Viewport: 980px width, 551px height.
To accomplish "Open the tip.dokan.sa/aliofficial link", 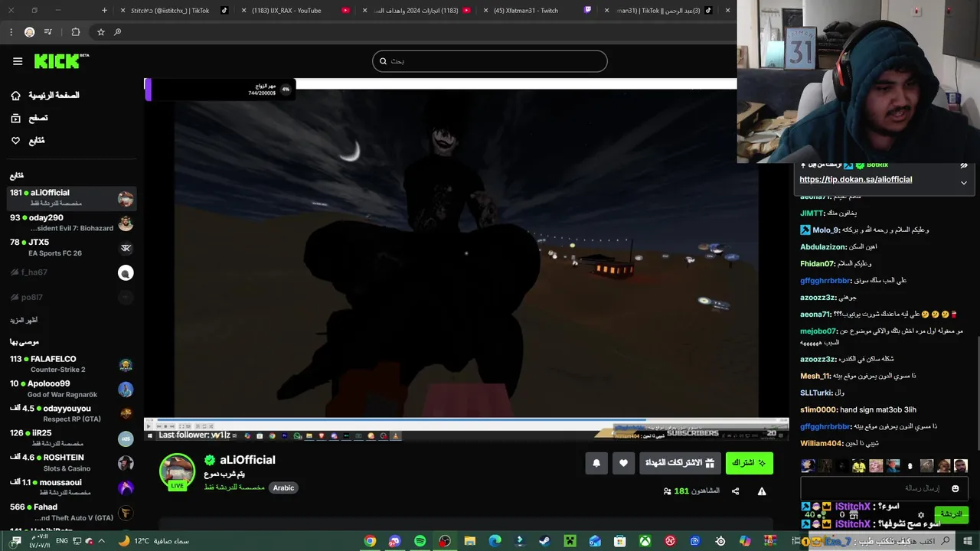I will pyautogui.click(x=855, y=179).
